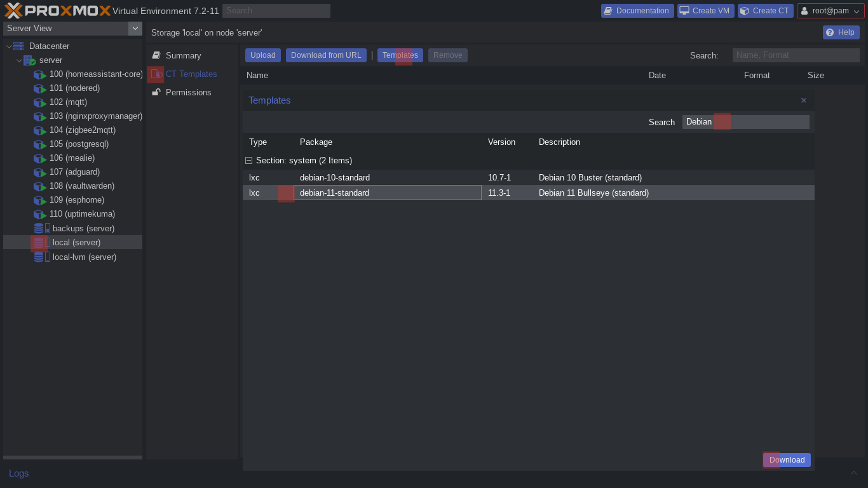Open the Permissions tab
The height and width of the screenshot is (488, 868).
pyautogui.click(x=192, y=92)
